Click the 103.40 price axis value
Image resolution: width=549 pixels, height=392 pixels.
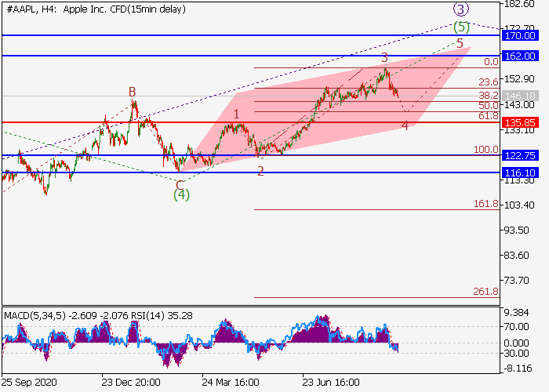(x=519, y=205)
